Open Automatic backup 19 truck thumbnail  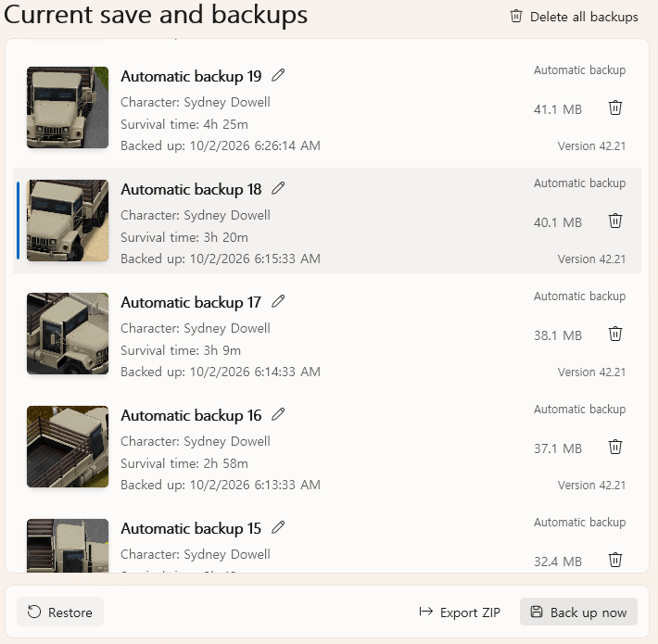(x=68, y=107)
